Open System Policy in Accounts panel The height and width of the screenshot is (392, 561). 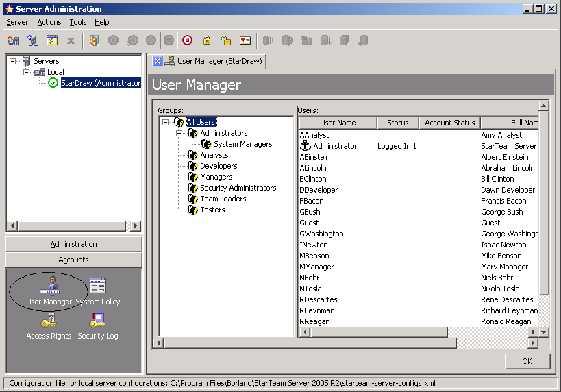pyautogui.click(x=98, y=292)
